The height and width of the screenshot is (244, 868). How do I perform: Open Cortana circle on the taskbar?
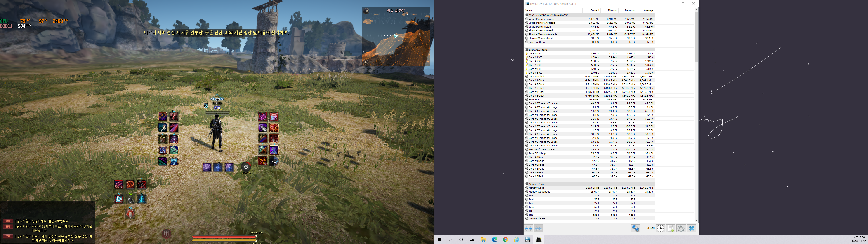pyautogui.click(x=461, y=240)
